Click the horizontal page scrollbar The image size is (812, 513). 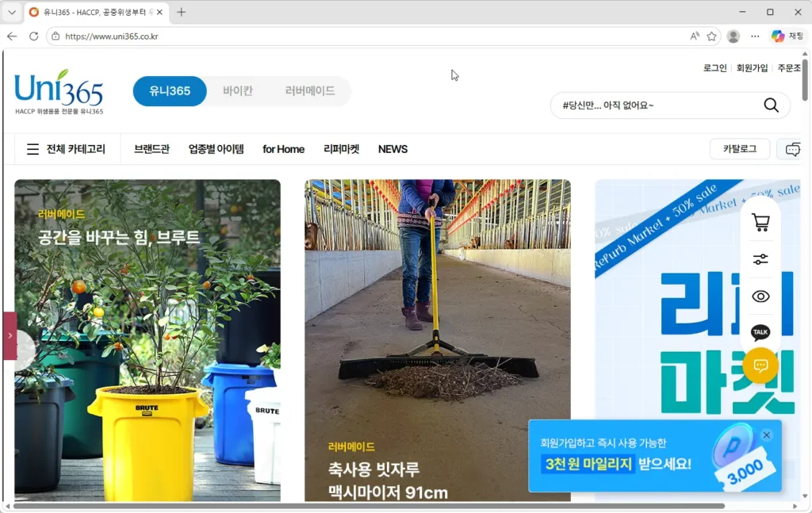click(x=370, y=506)
